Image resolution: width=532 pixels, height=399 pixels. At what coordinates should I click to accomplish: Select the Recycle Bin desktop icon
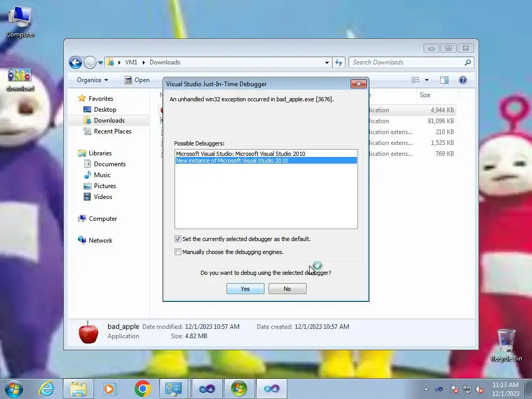click(x=506, y=345)
